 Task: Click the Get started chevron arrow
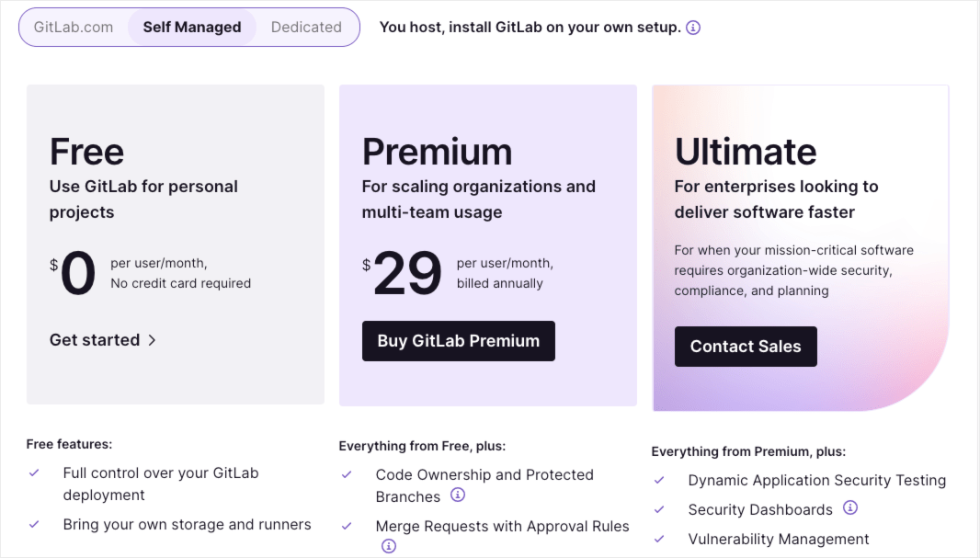click(152, 340)
